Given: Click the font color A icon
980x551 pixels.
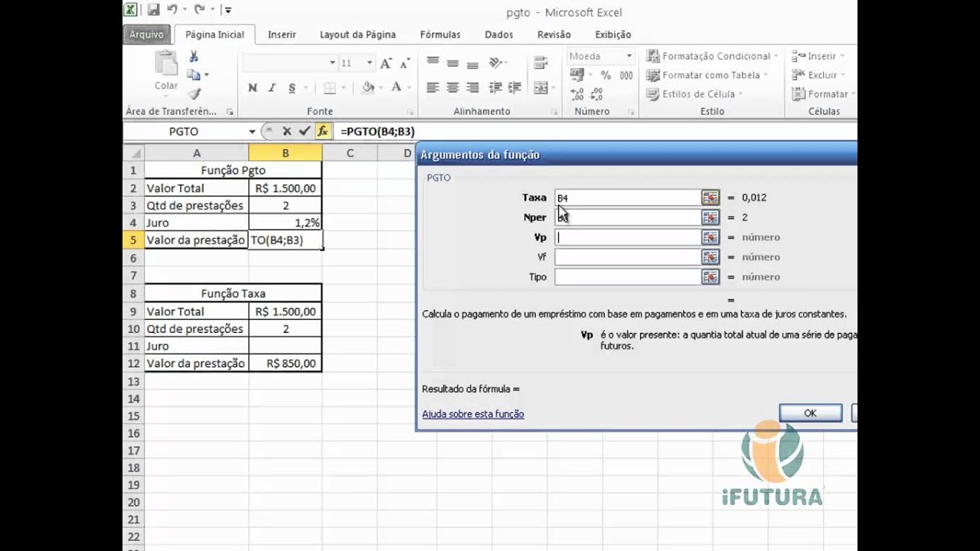Looking at the screenshot, I should [x=397, y=88].
